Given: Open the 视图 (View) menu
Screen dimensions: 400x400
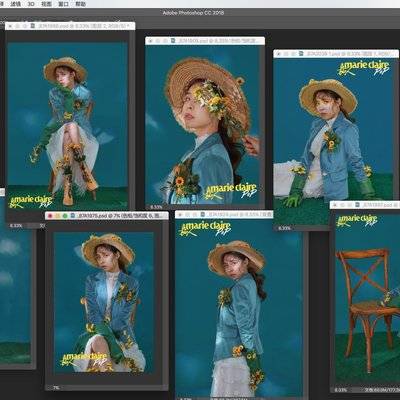Looking at the screenshot, I should [47, 4].
